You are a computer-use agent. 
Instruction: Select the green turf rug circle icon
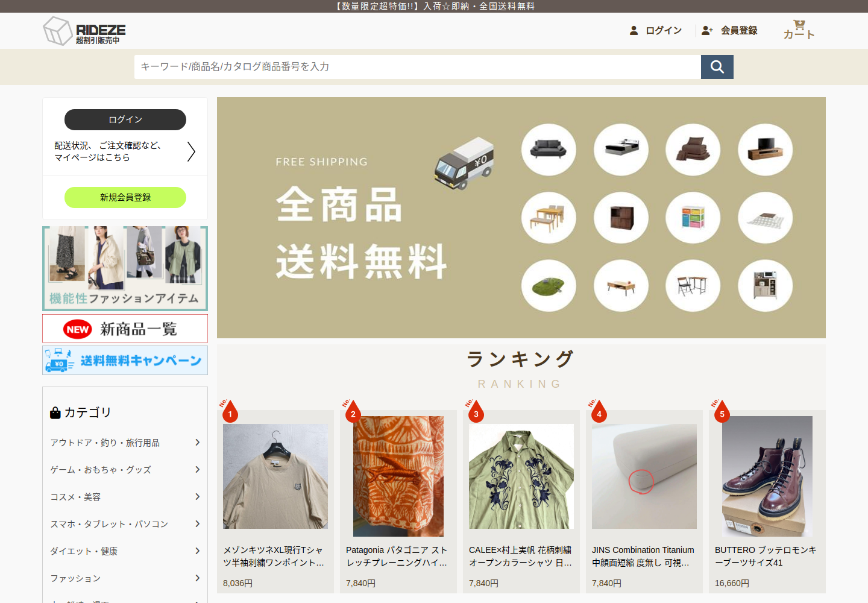tap(549, 286)
